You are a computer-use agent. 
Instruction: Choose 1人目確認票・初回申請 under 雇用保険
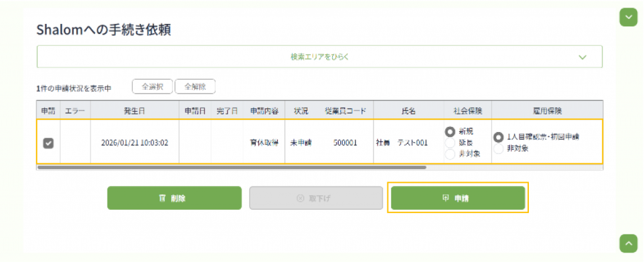click(498, 137)
